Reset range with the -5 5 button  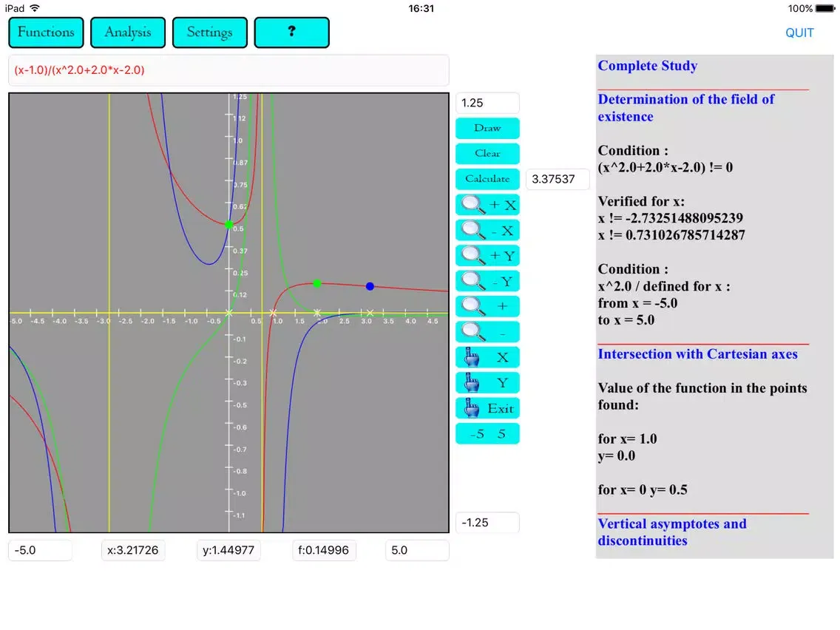pyautogui.click(x=487, y=434)
